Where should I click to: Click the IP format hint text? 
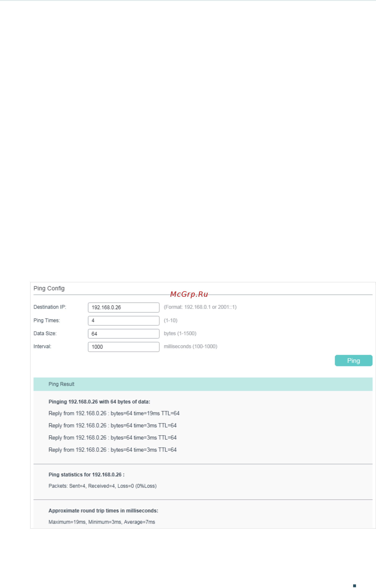tap(200, 307)
